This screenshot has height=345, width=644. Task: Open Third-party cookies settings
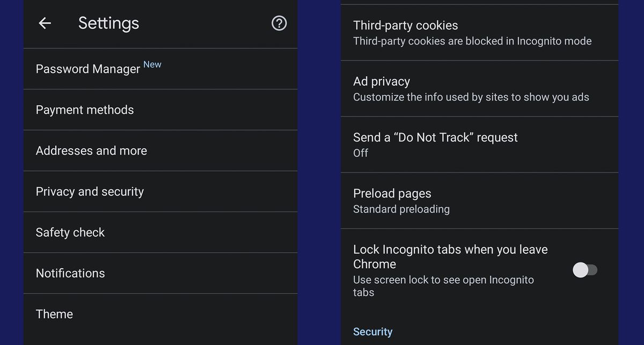pos(405,25)
